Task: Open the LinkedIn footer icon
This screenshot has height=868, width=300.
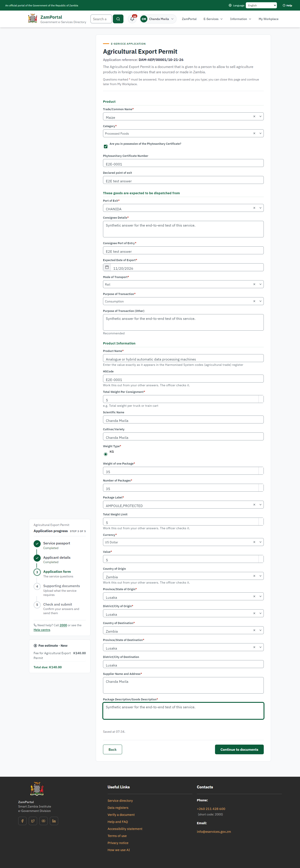Action: pyautogui.click(x=54, y=821)
